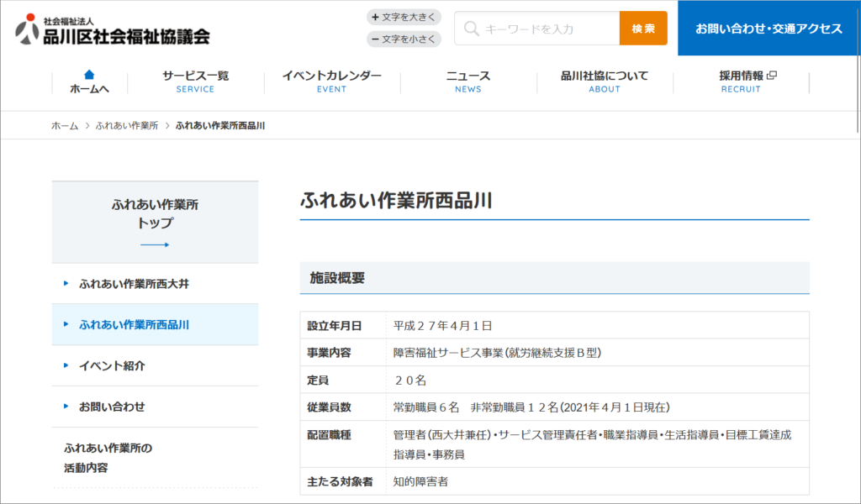The height and width of the screenshot is (504, 861).
Task: Decrease text size with 文字を小さく
Action: click(404, 39)
